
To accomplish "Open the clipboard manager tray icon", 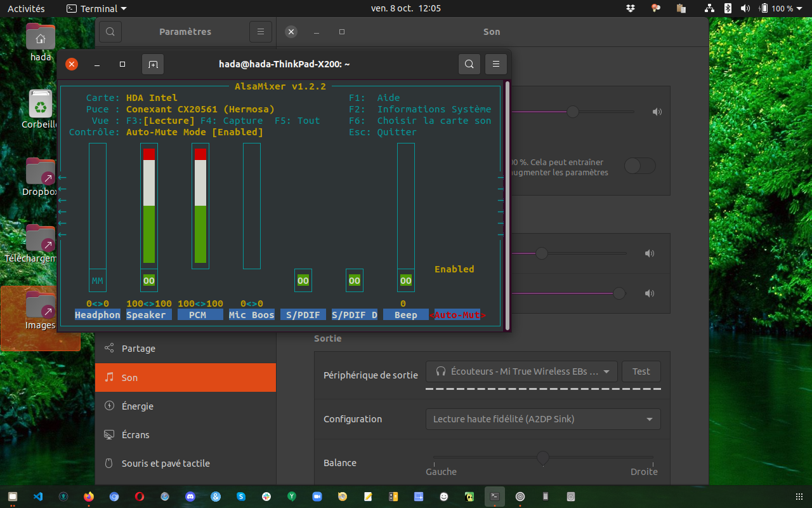I will click(681, 8).
